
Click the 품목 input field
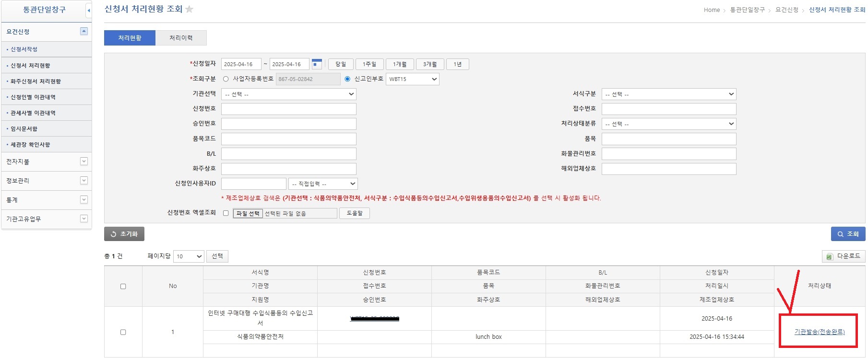tap(669, 139)
